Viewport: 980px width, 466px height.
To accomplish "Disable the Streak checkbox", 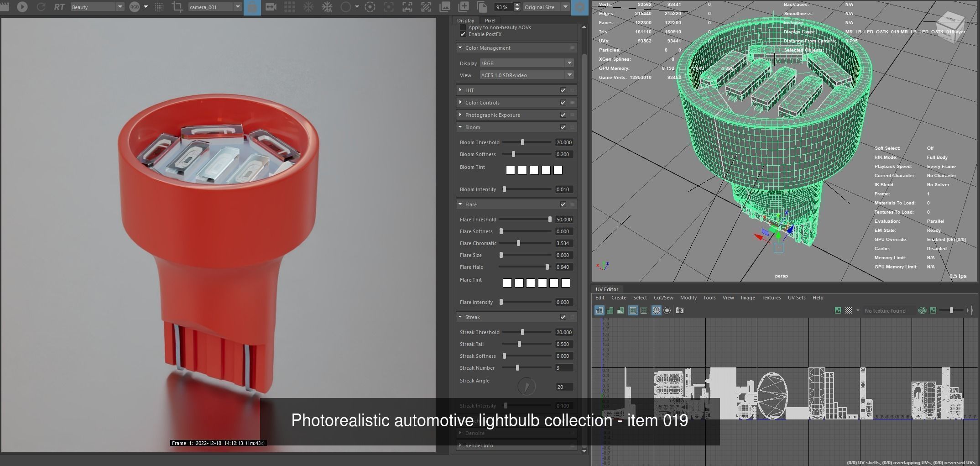I will coord(563,317).
